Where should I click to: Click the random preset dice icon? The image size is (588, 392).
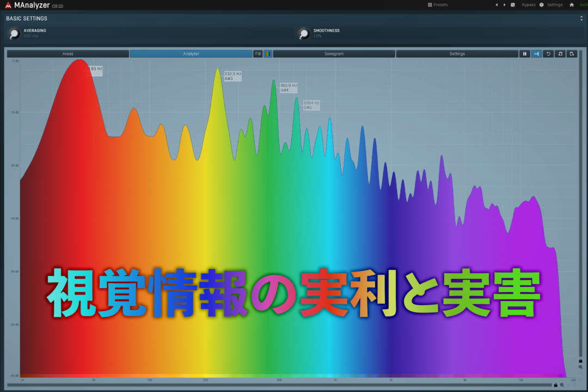pos(512,5)
